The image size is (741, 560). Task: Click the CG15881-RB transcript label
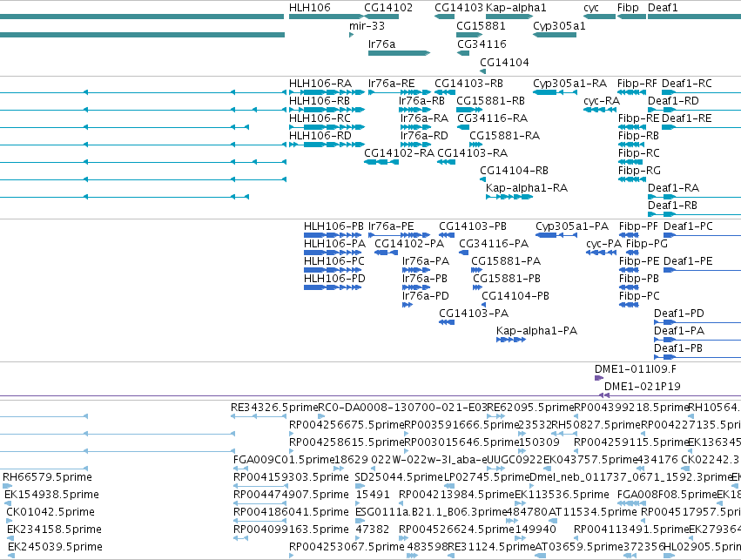[490, 101]
